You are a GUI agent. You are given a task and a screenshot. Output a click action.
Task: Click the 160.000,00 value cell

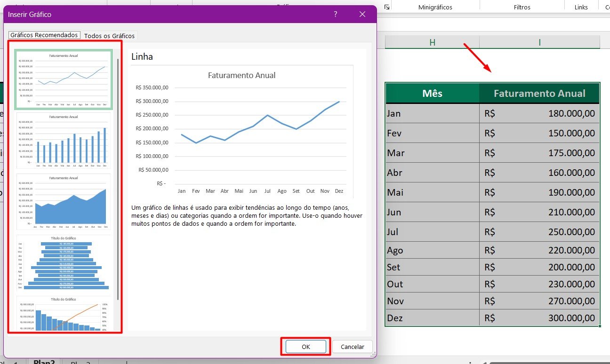click(539, 173)
